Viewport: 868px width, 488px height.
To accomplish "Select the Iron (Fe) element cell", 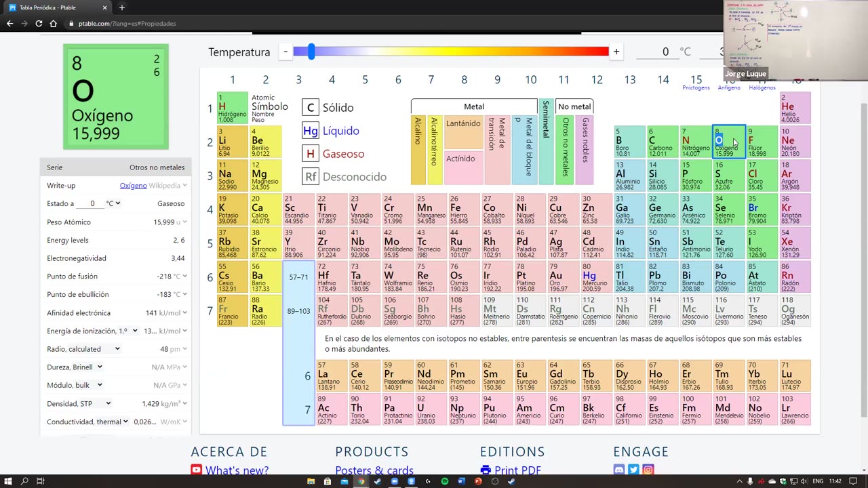I will (x=464, y=209).
